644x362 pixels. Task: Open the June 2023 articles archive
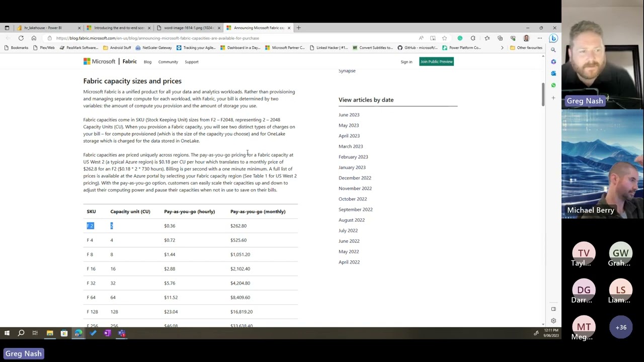(x=349, y=115)
